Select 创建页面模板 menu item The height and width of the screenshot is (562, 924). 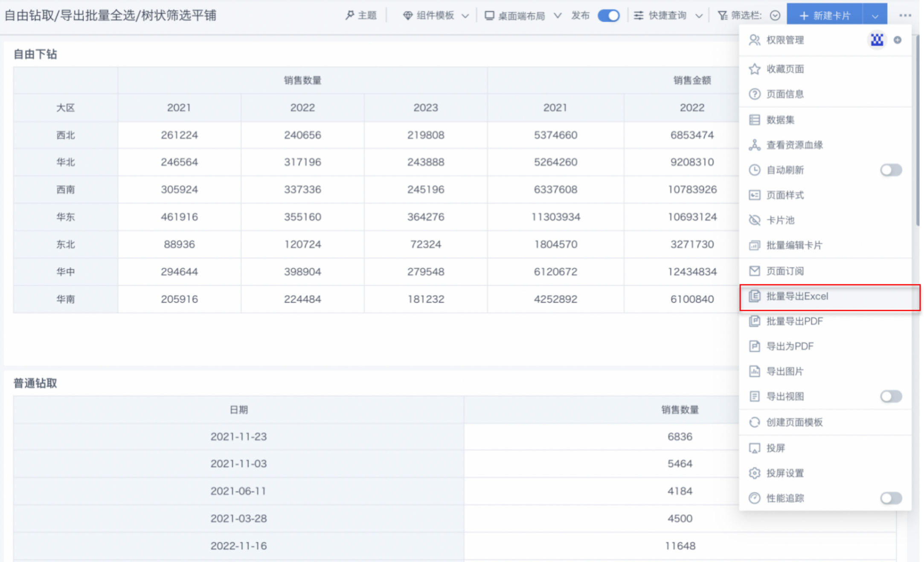pyautogui.click(x=825, y=422)
